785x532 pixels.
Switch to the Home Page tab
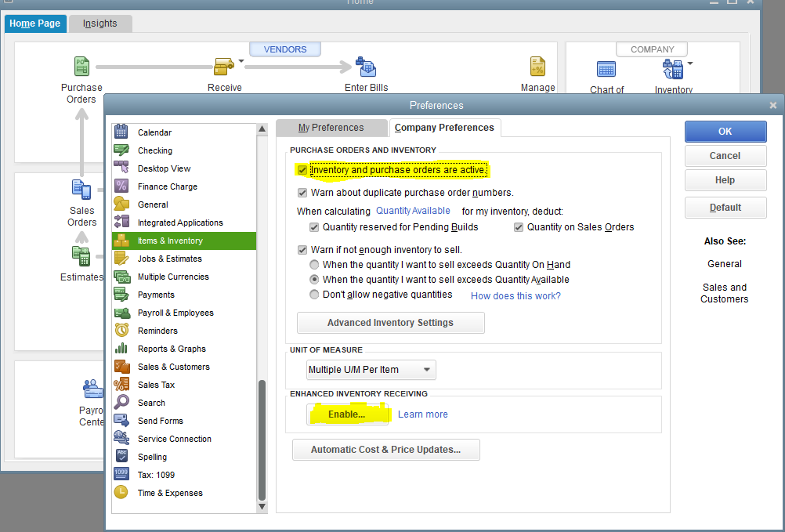coord(35,24)
